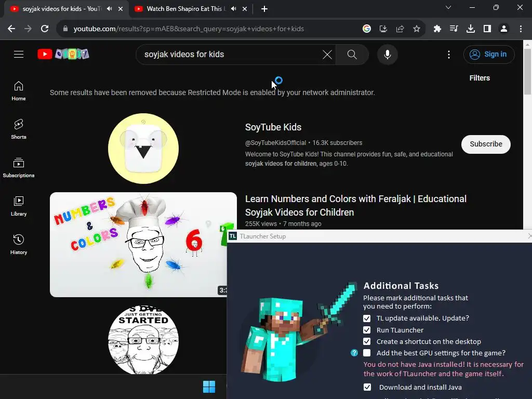Click '255K views • 7 months ago' text
The width and height of the screenshot is (532, 399).
(283, 224)
